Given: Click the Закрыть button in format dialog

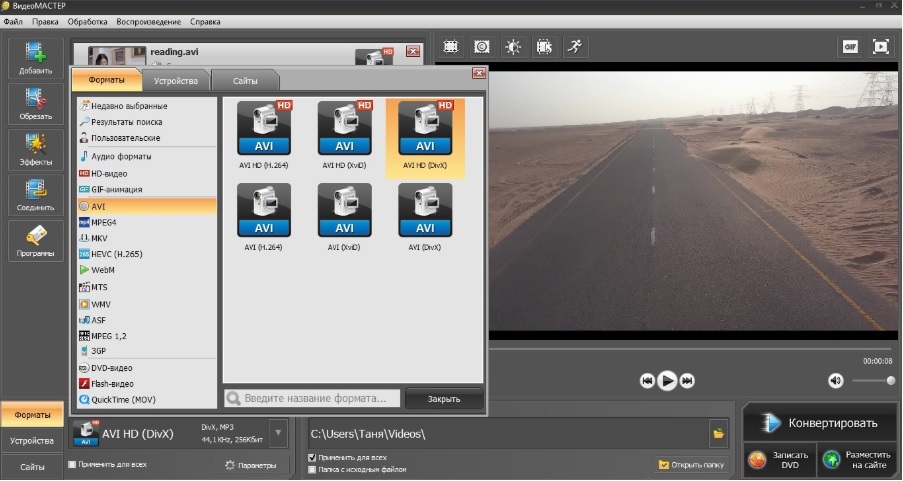Looking at the screenshot, I should pos(443,399).
